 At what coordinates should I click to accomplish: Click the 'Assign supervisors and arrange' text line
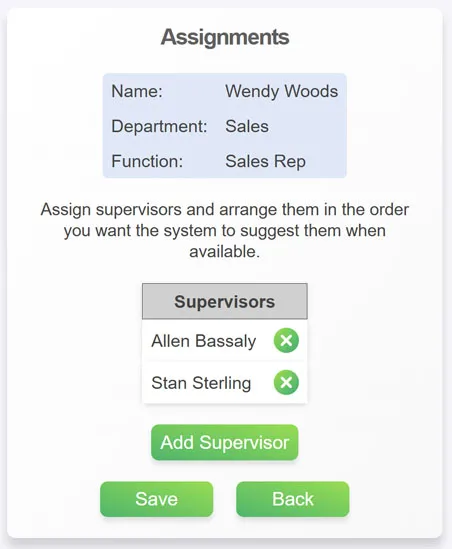click(225, 210)
